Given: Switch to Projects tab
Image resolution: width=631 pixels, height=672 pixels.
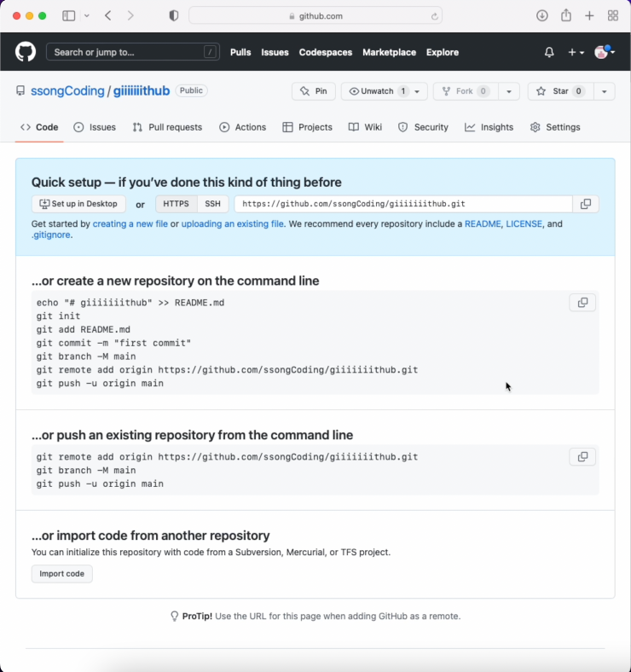Looking at the screenshot, I should (307, 127).
